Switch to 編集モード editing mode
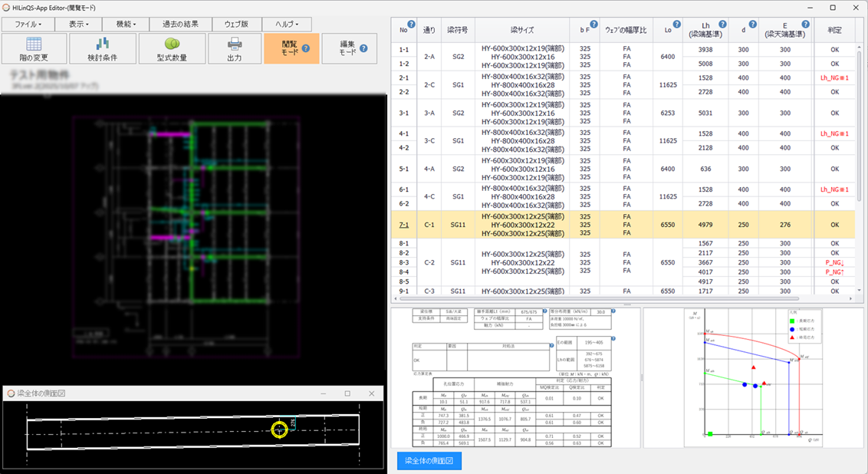 [347, 48]
